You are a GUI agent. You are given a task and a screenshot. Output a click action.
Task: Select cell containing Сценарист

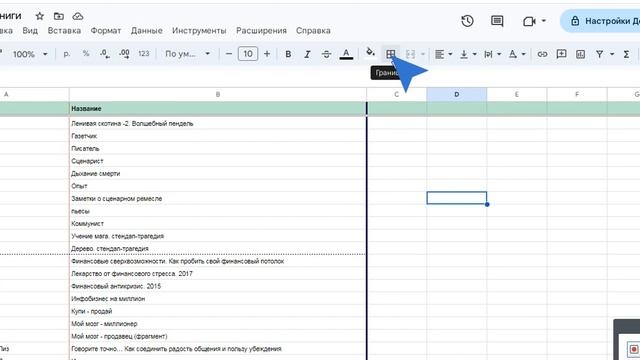pos(218,161)
